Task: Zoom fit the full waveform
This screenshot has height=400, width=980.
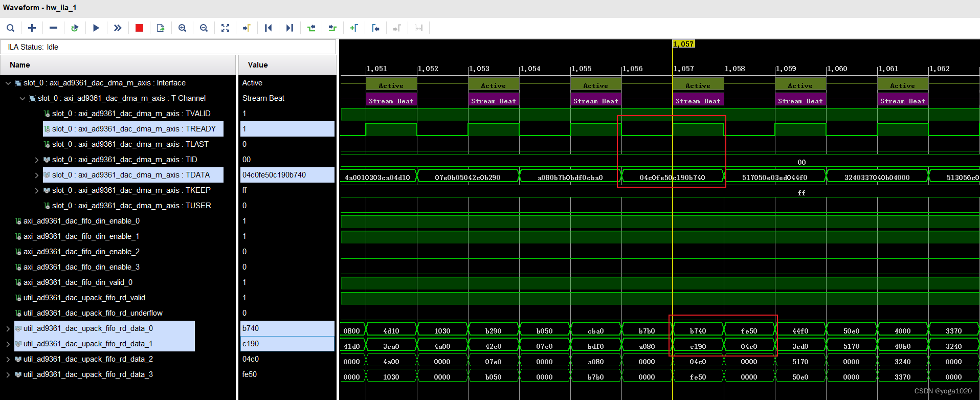Action: 225,28
